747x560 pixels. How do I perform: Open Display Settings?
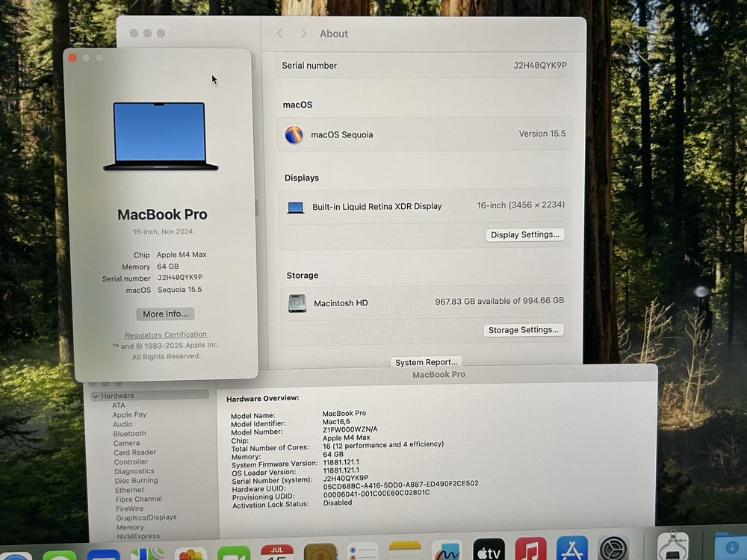point(525,234)
